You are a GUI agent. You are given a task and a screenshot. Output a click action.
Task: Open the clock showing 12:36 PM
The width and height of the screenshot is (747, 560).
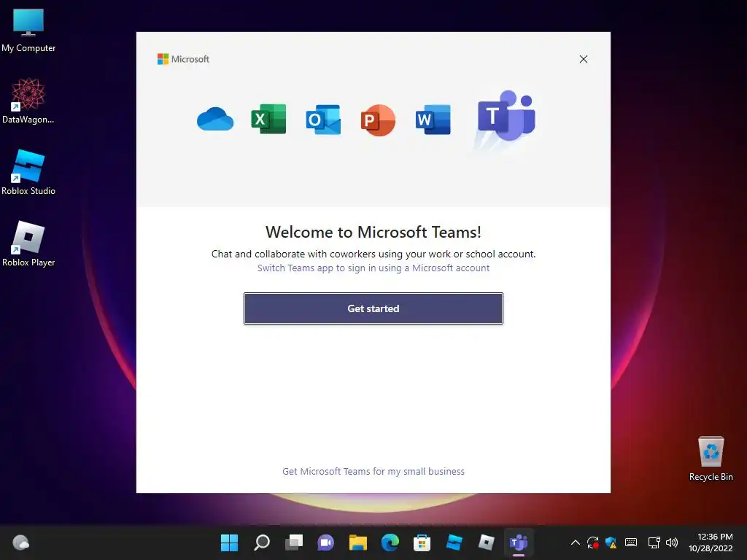point(711,542)
